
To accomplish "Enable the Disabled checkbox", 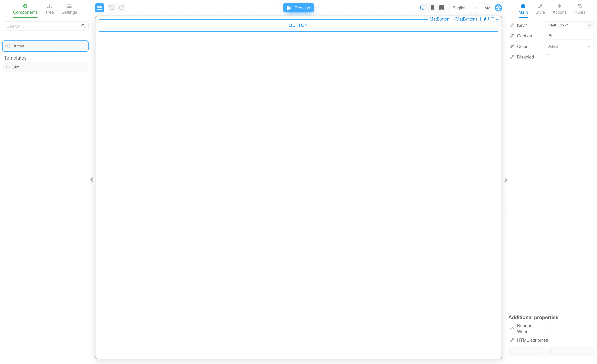I will coord(547,57).
